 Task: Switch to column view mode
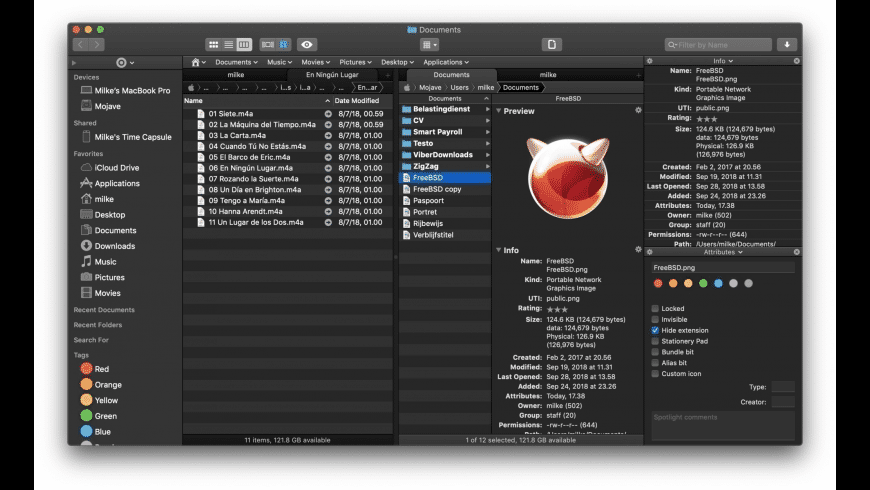[244, 45]
